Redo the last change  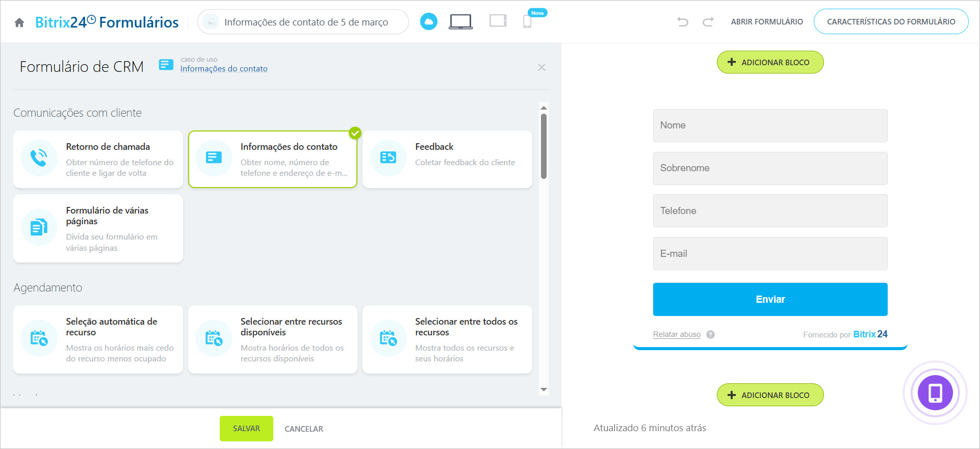pyautogui.click(x=708, y=22)
